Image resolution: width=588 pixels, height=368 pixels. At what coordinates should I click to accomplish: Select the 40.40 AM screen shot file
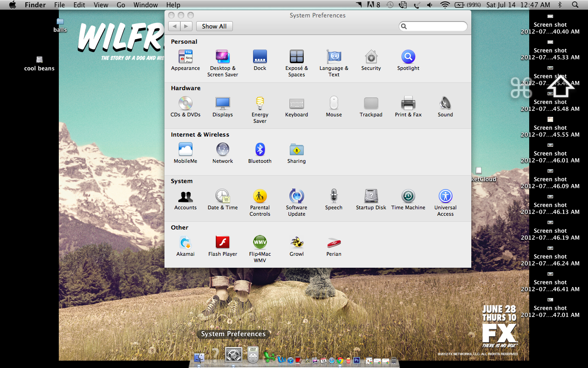click(550, 25)
